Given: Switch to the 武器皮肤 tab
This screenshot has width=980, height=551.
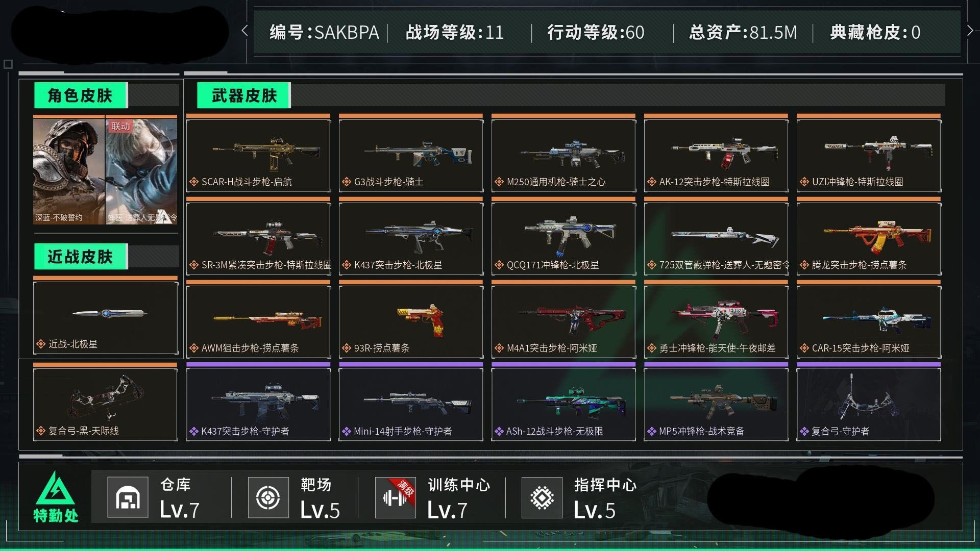Looking at the screenshot, I should (244, 95).
